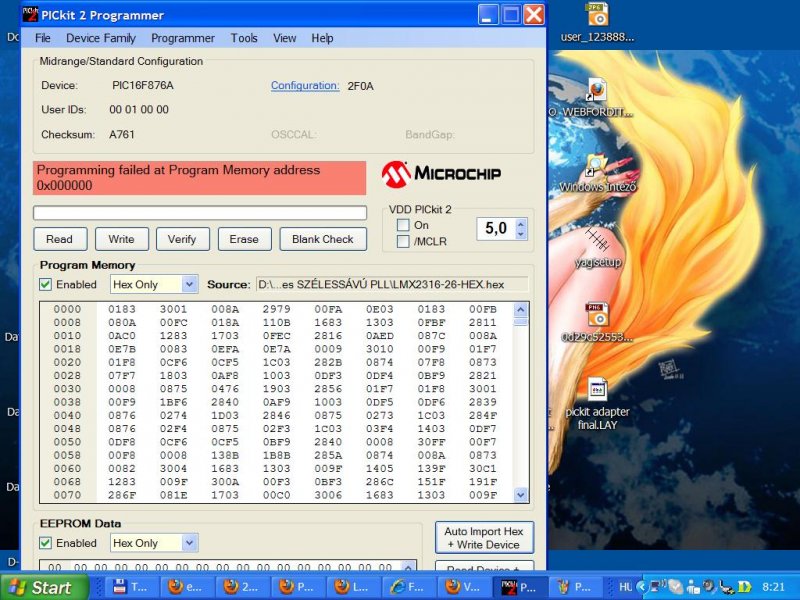The height and width of the screenshot is (600, 800).
Task: Switch to Firefox taskbar item labeled V...
Action: pyautogui.click(x=463, y=587)
